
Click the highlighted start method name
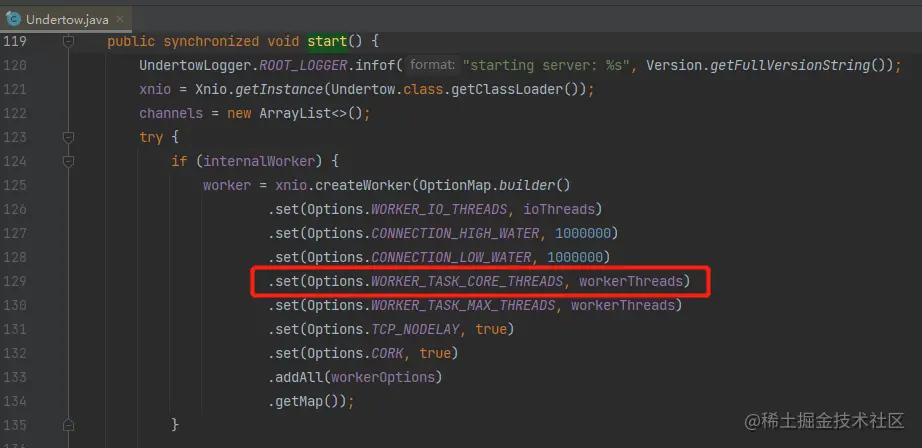coord(328,42)
